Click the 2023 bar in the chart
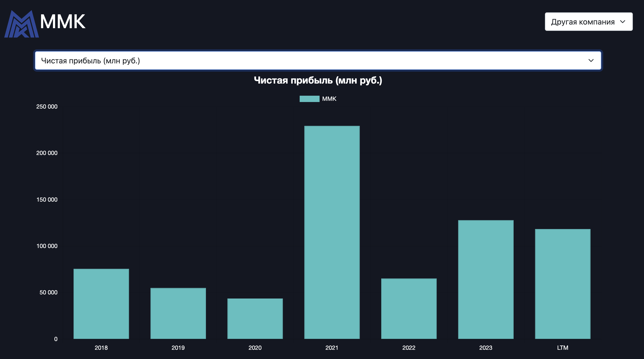Screen dimensions: 644x359 [485, 280]
